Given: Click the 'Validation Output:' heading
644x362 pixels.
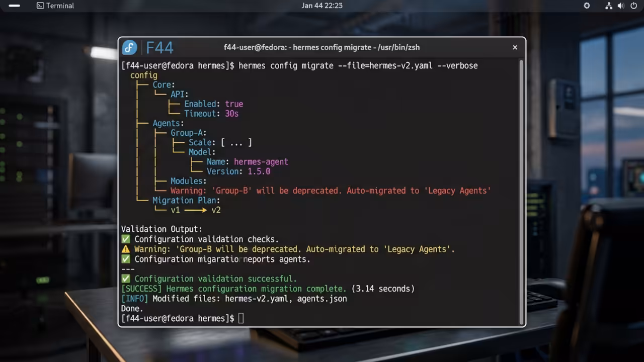Looking at the screenshot, I should click(162, 229).
